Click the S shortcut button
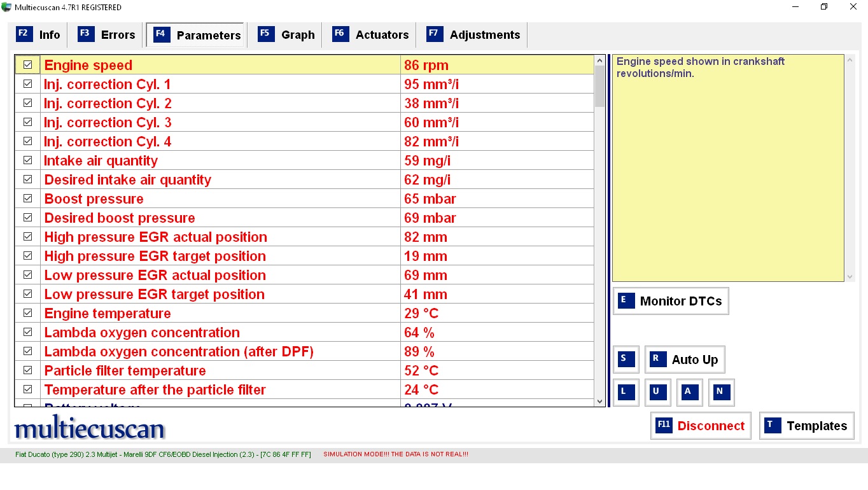 click(x=626, y=360)
